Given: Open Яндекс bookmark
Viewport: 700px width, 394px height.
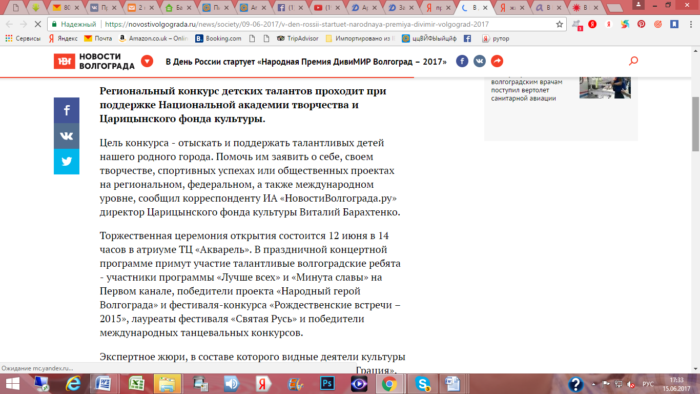Looking at the screenshot, I should tap(63, 39).
